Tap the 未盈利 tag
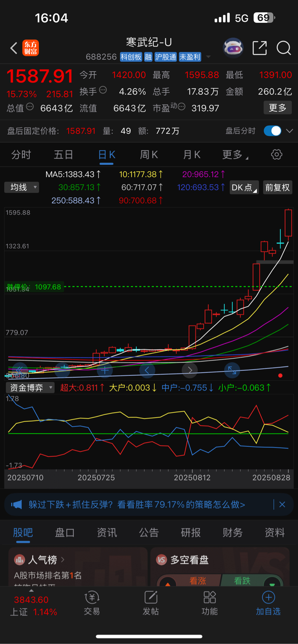 point(190,57)
